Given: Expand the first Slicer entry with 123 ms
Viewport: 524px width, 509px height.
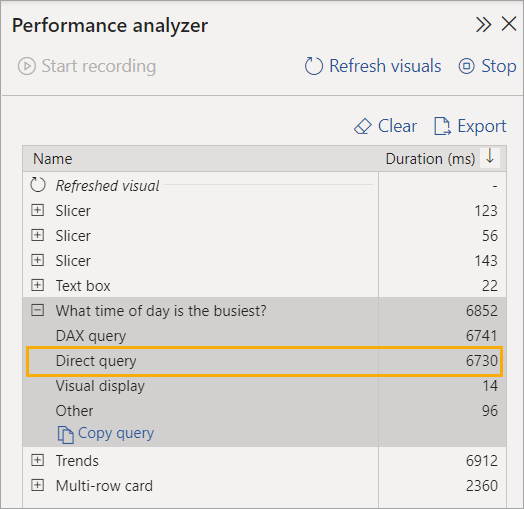Looking at the screenshot, I should click(37, 210).
